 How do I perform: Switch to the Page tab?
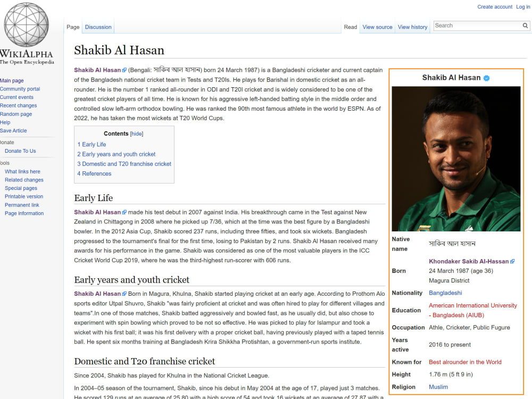click(x=73, y=27)
